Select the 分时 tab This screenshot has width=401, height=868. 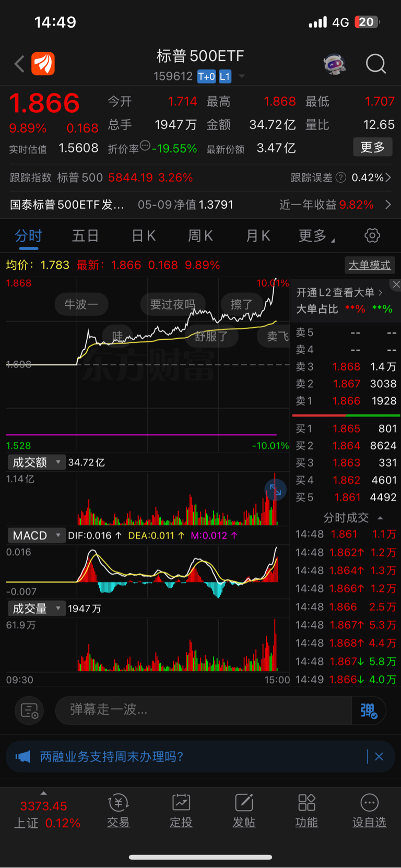(29, 236)
